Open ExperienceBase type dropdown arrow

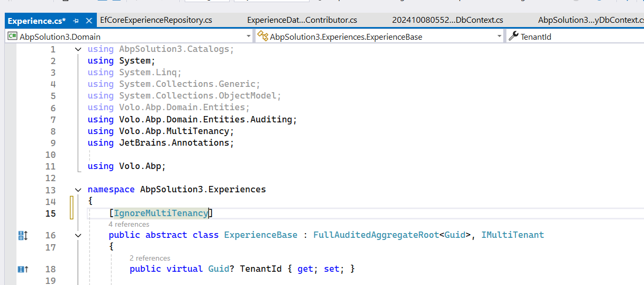coord(499,37)
